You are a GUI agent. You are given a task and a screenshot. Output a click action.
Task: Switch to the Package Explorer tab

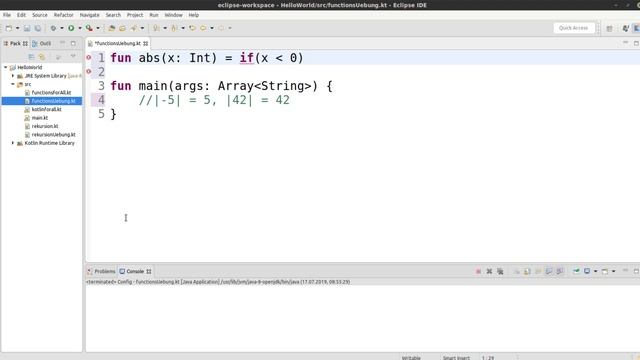16,43
